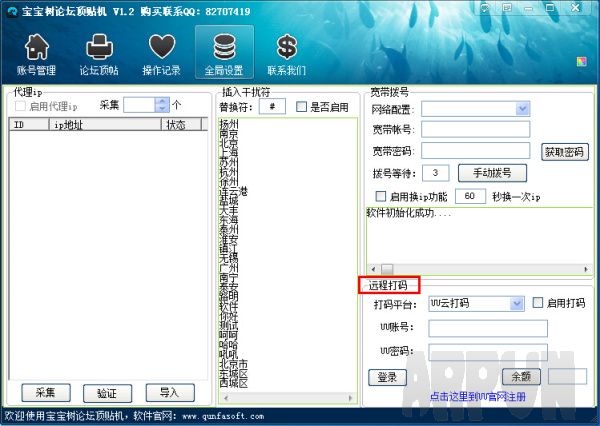The image size is (600, 426).
Task: Open the 联系我们 dollar icon tab
Action: pos(287,54)
